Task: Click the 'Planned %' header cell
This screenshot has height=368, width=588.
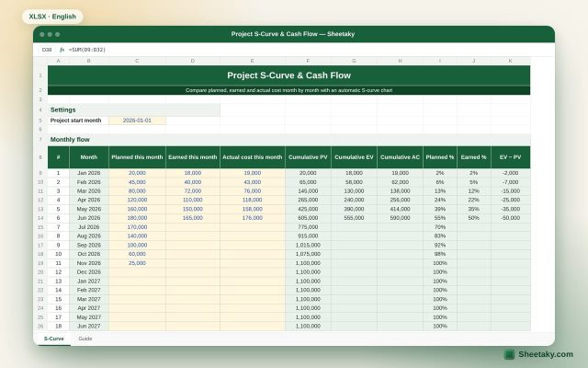Action: 440,157
